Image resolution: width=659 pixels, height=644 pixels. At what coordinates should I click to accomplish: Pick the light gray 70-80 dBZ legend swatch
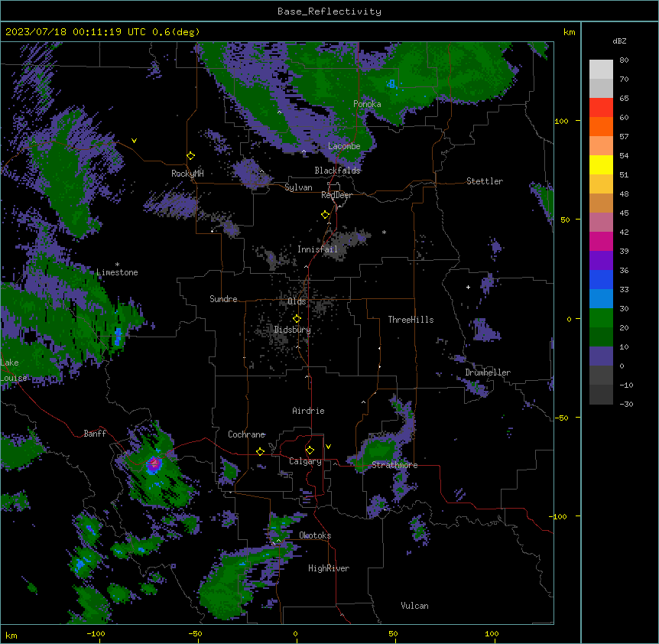tap(601, 70)
